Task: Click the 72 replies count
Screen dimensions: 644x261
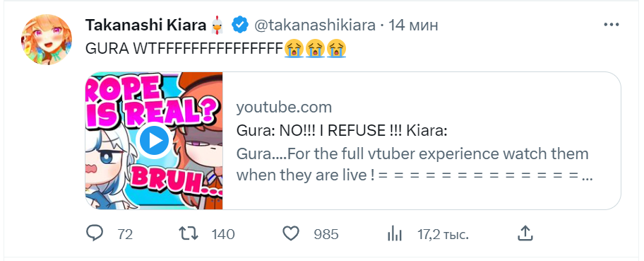Action: click(125, 235)
